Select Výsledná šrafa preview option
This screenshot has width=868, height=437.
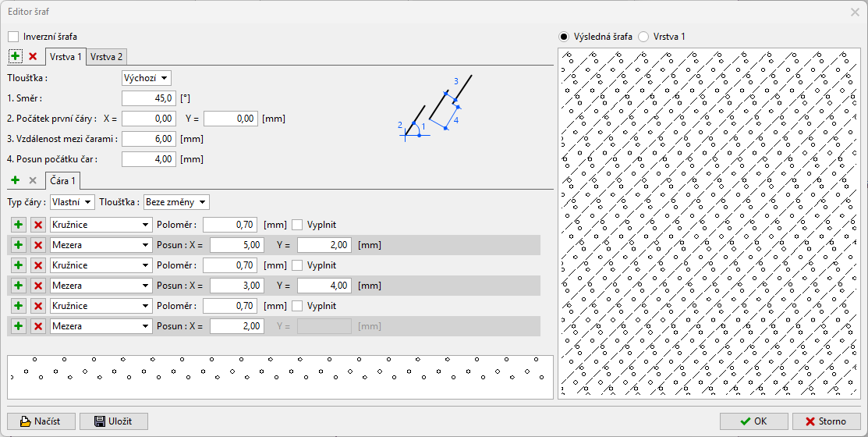565,37
